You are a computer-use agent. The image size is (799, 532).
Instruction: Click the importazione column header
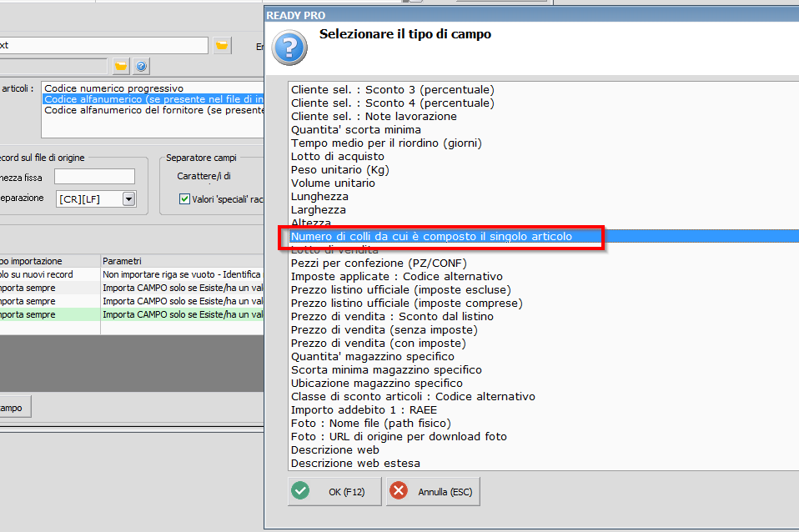tap(50, 261)
